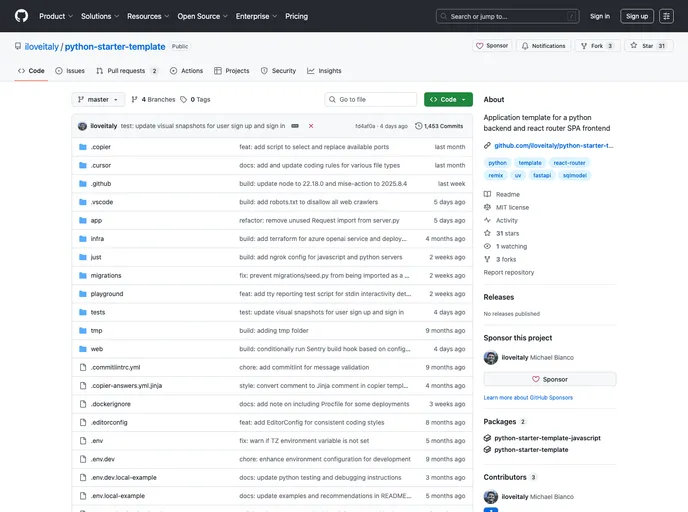Open the .env.local-example file
The height and width of the screenshot is (512, 688).
(118, 496)
